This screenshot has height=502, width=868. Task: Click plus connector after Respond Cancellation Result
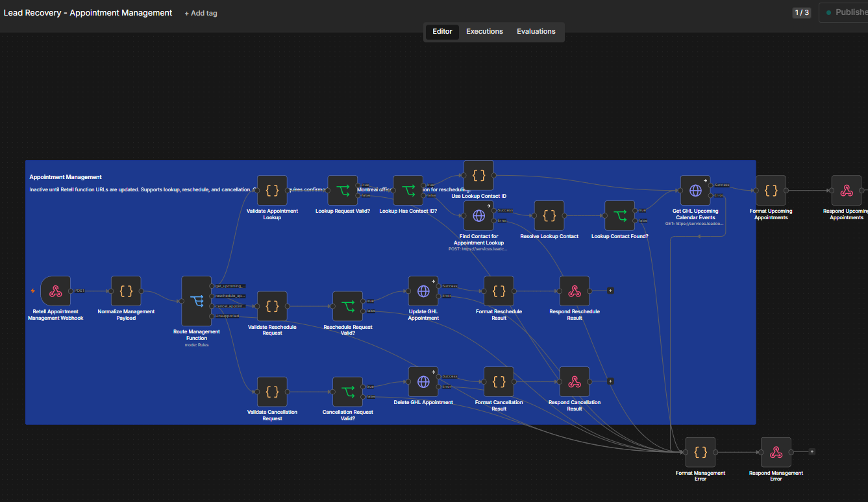[610, 381]
